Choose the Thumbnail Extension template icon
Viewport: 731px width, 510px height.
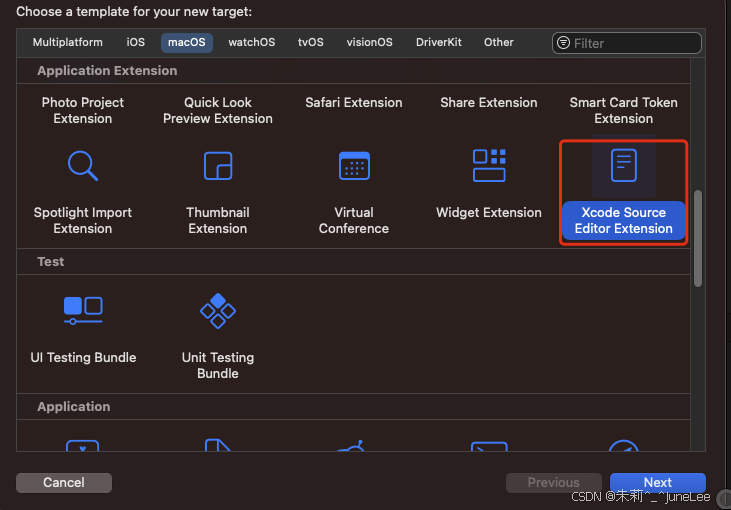[218, 165]
